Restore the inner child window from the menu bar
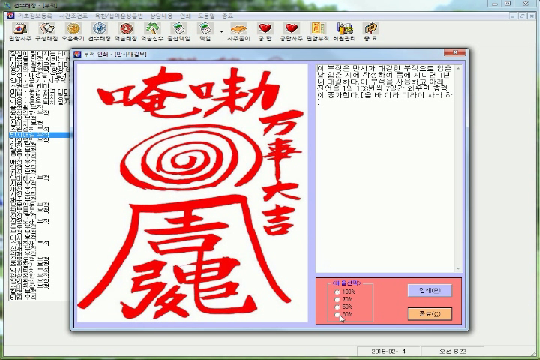 coord(522,16)
